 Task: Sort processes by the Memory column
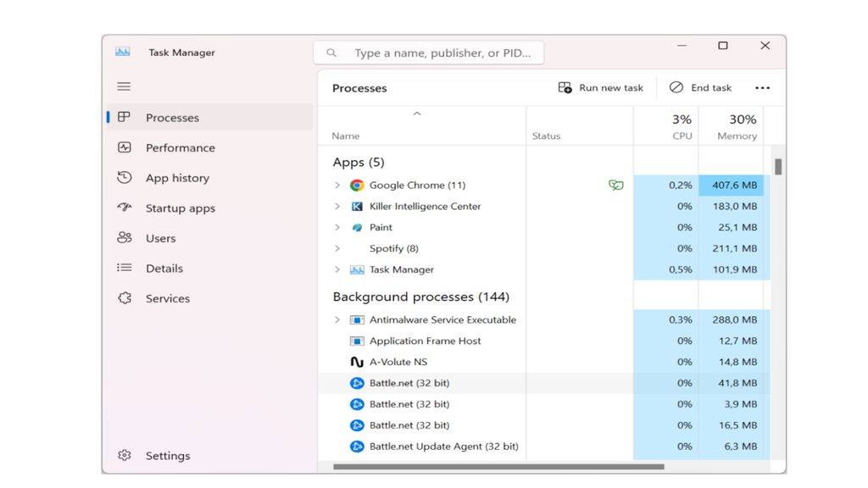pos(734,127)
